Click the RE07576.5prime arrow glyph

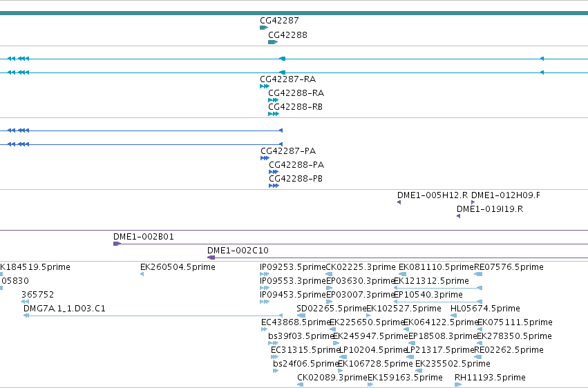pyautogui.click(x=478, y=274)
